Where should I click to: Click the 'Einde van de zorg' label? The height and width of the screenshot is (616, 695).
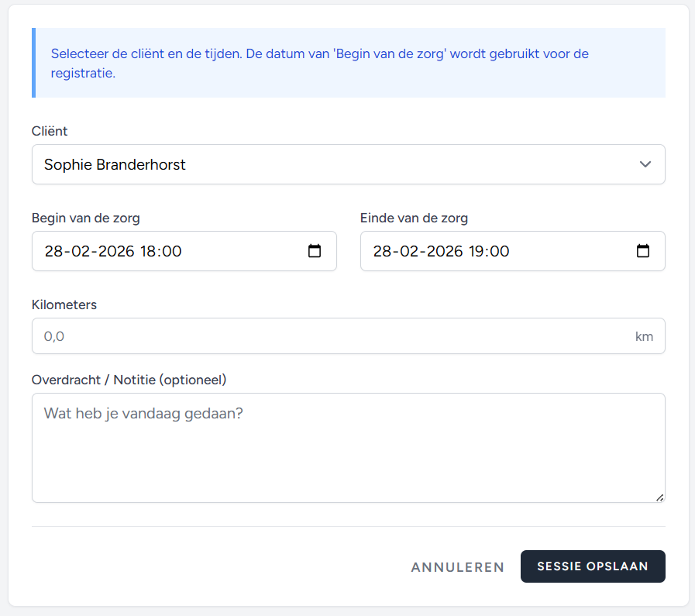(x=414, y=218)
